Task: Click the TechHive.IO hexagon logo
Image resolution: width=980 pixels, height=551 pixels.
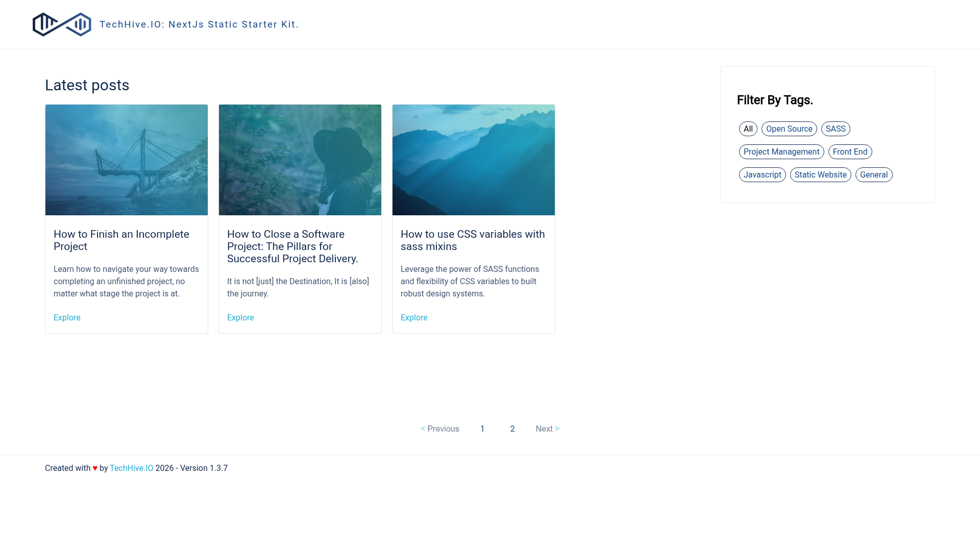Action: tap(62, 24)
